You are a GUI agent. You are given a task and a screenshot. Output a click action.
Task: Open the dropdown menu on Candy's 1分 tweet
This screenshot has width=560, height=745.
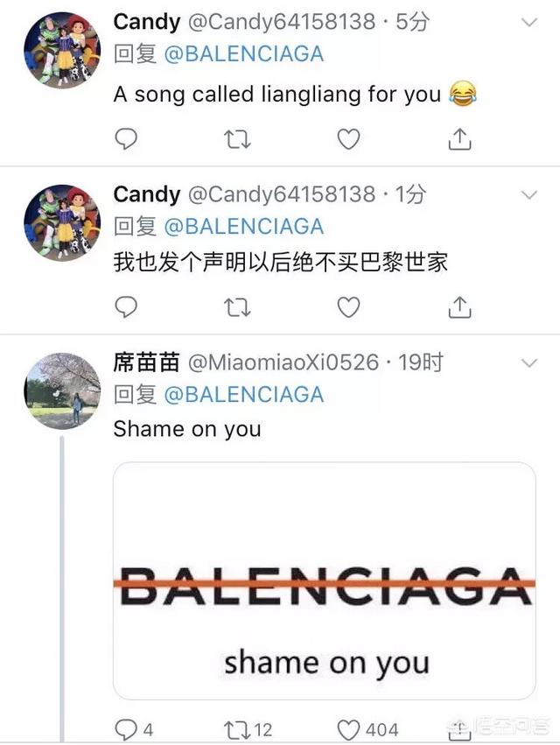(529, 195)
